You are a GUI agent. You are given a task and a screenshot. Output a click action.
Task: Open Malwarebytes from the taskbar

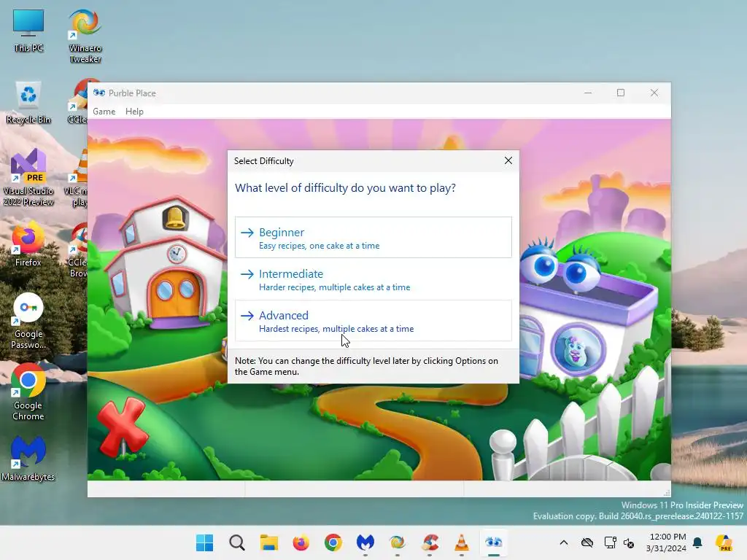click(x=365, y=542)
